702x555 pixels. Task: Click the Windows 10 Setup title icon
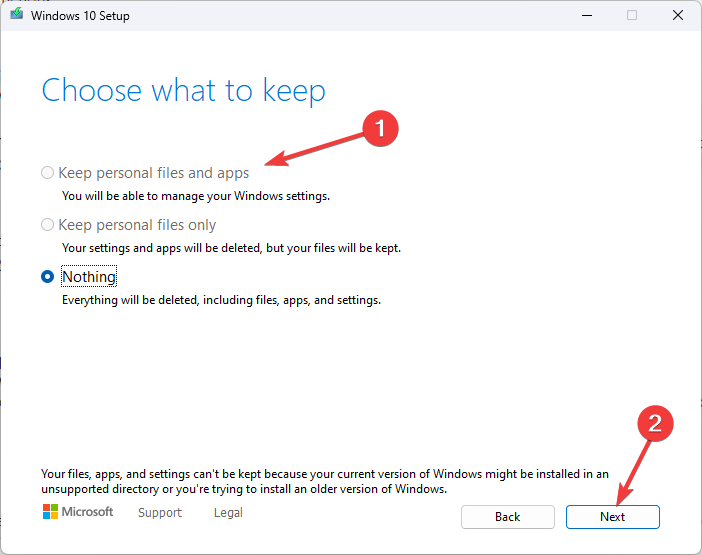click(x=17, y=15)
